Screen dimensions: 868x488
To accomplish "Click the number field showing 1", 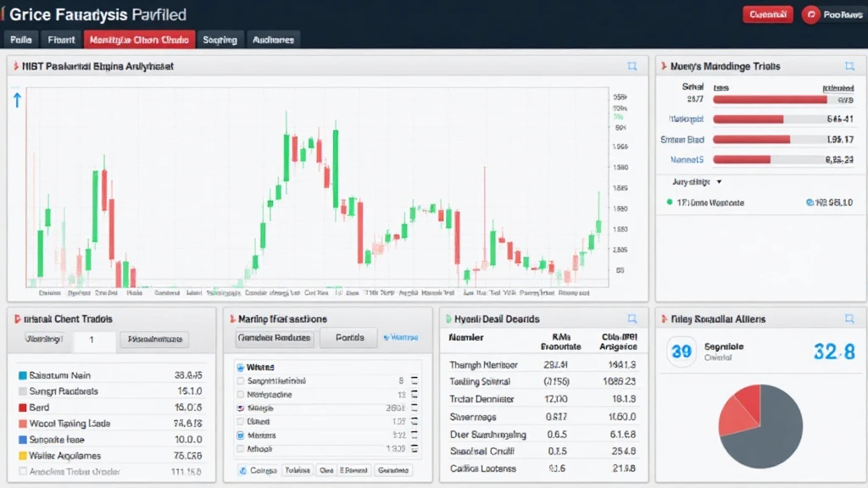I will pyautogui.click(x=92, y=340).
